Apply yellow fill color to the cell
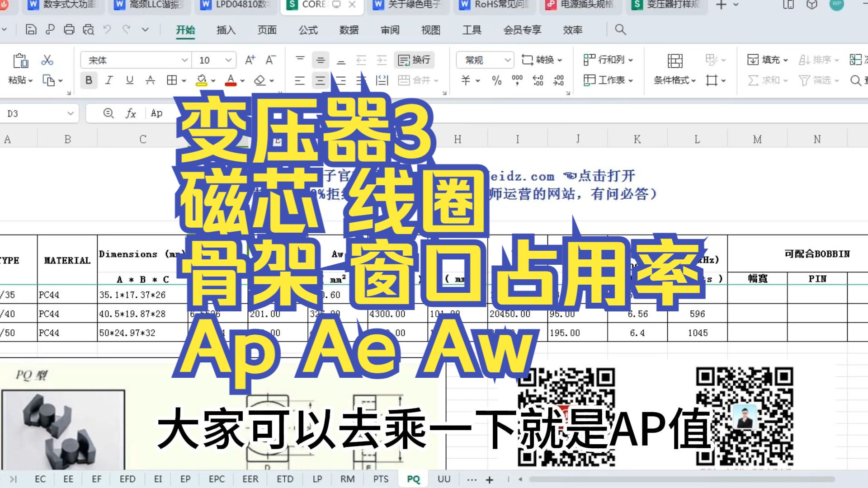The height and width of the screenshot is (488, 868). (201, 80)
